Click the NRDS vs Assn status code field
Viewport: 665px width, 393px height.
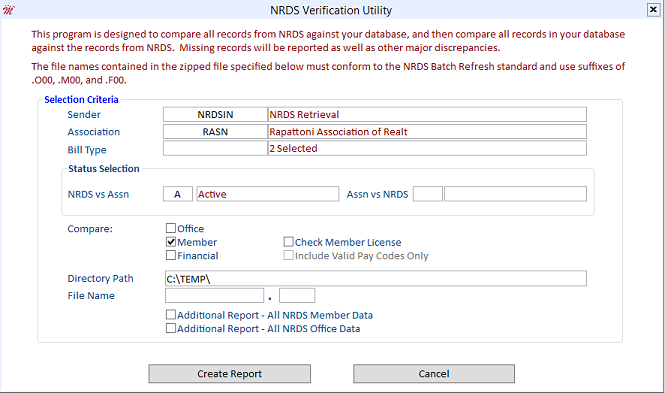point(178,194)
